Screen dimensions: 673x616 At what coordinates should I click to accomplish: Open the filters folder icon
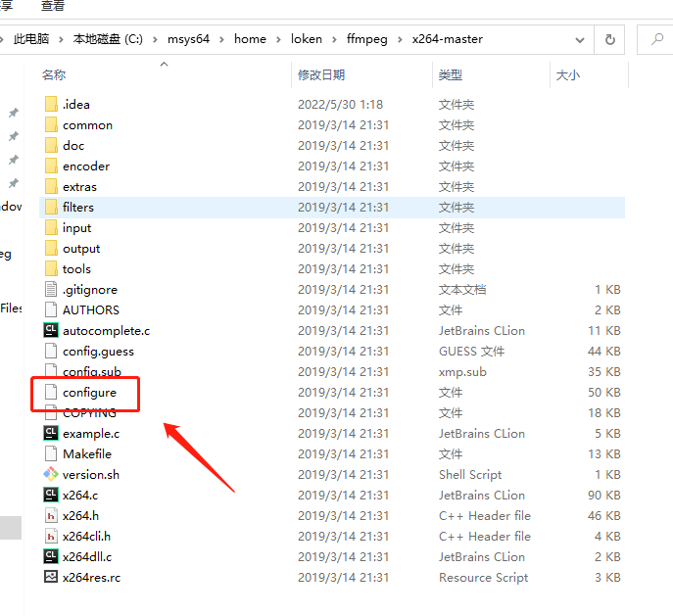(x=51, y=208)
